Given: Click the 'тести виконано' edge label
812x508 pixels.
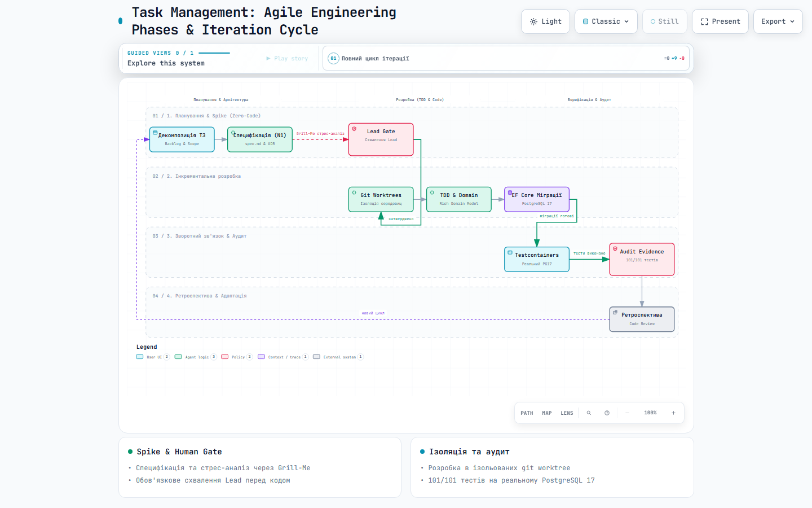Looking at the screenshot, I should pyautogui.click(x=589, y=253).
